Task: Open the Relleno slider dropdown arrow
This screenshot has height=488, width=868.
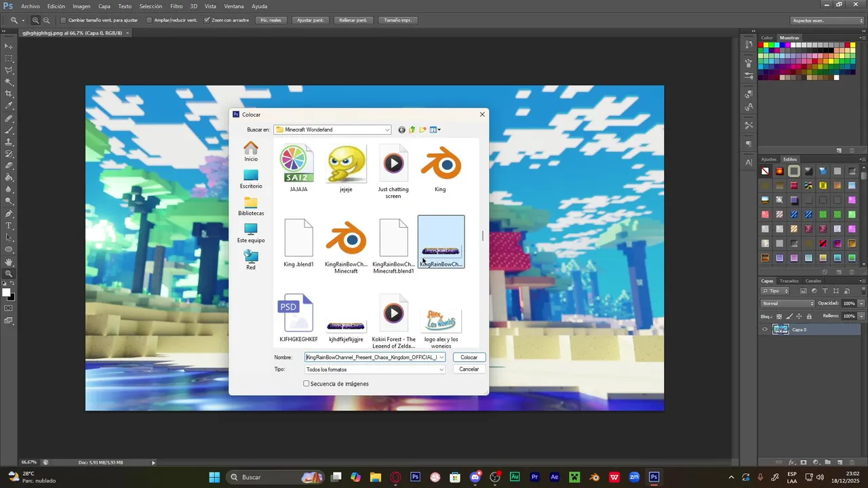Action: [x=861, y=316]
